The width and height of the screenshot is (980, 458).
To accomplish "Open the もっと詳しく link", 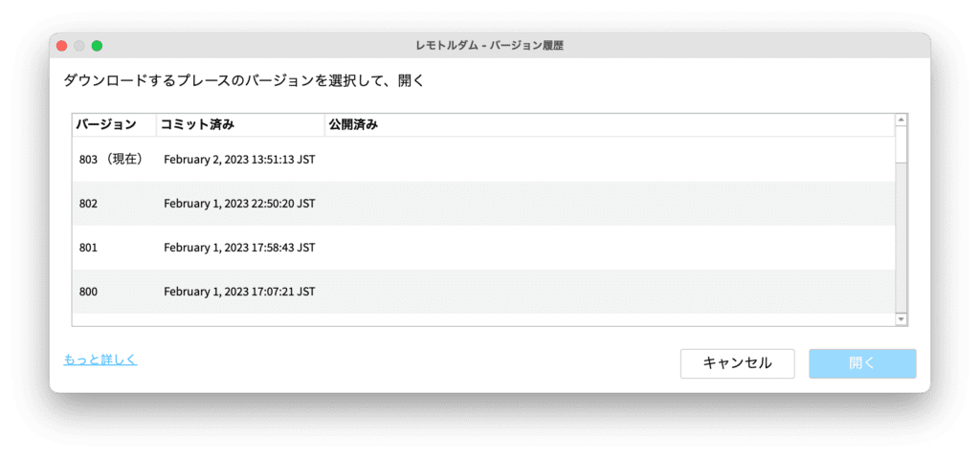I will pos(100,360).
